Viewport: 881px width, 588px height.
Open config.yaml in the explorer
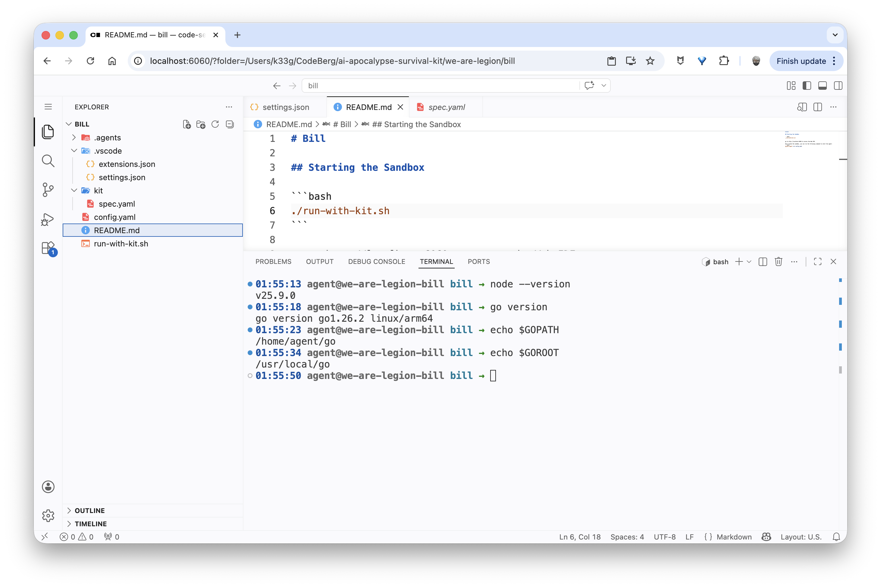[x=114, y=217]
